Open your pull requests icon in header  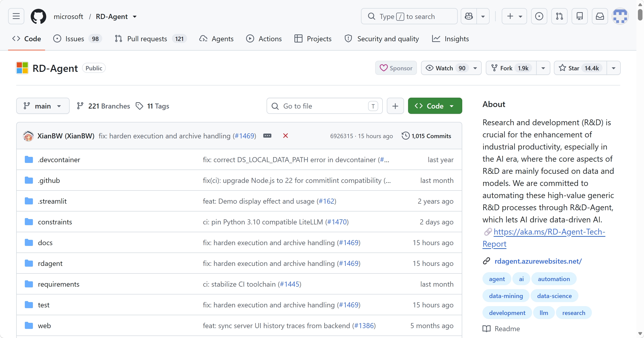click(x=559, y=16)
